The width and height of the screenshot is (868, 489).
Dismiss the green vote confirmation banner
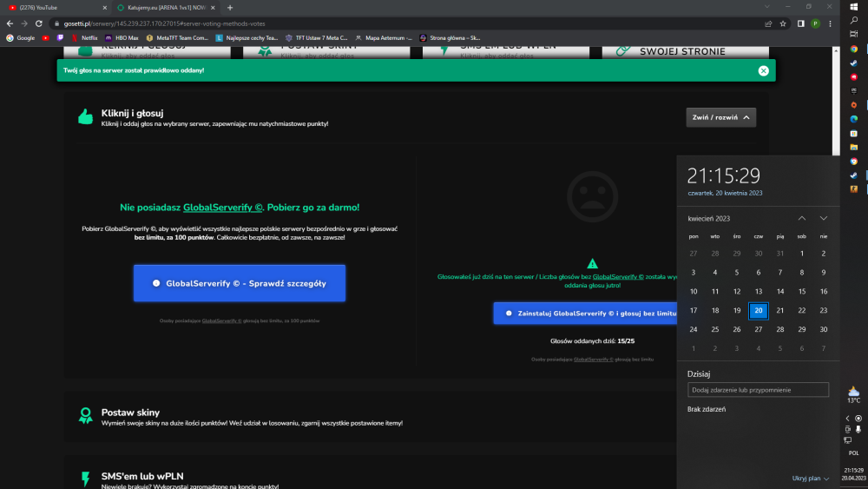pyautogui.click(x=763, y=70)
